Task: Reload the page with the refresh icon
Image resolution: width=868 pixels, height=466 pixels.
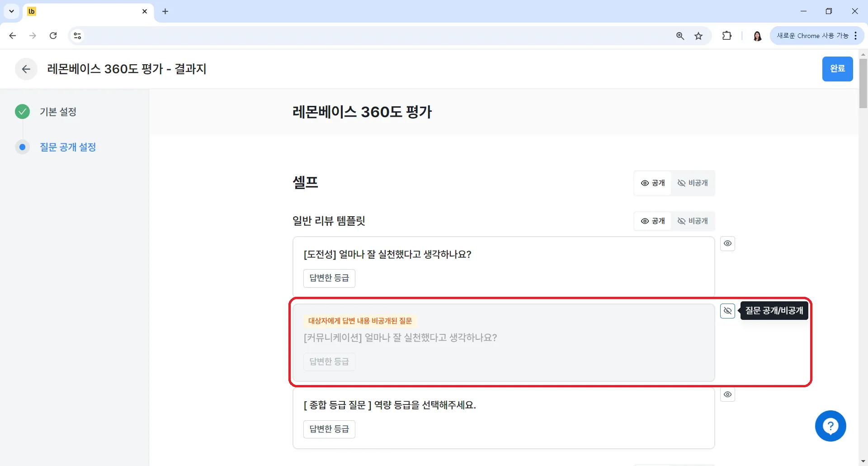Action: 53,36
